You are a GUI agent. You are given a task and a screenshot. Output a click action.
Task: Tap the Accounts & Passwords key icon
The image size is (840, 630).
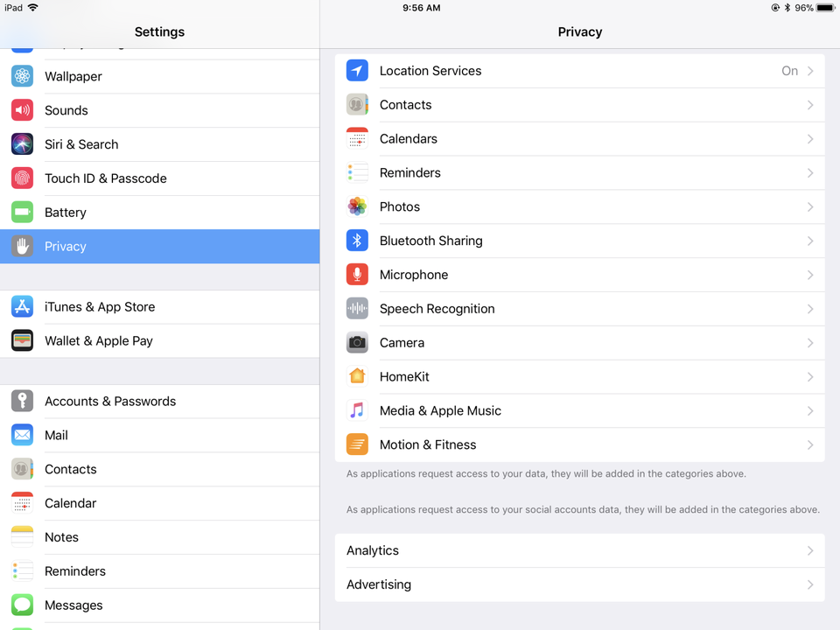22,402
